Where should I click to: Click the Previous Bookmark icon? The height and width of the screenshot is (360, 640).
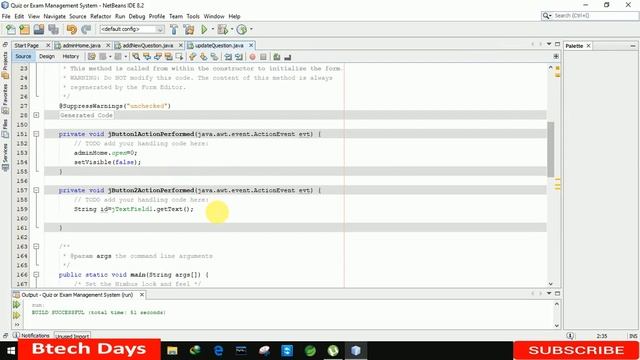pos(193,57)
